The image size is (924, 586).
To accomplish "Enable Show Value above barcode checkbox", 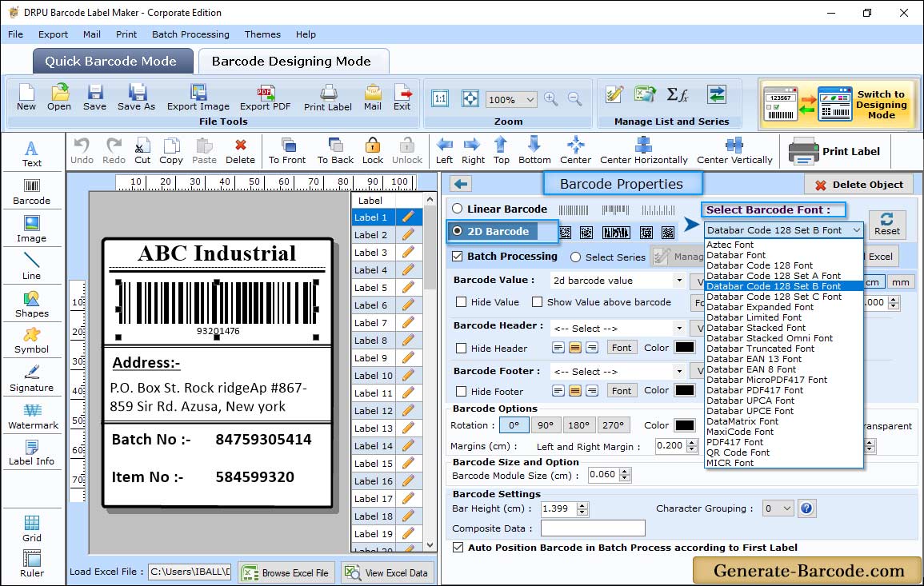I will (x=537, y=302).
